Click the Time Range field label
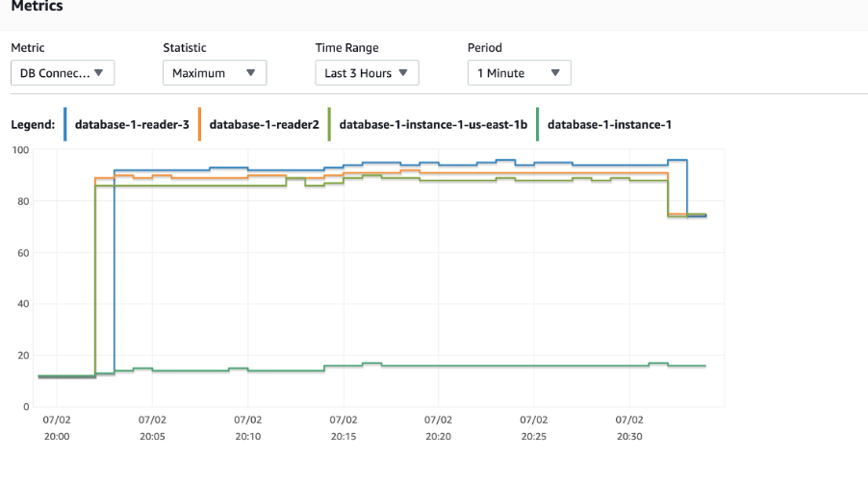The height and width of the screenshot is (485, 868). point(346,48)
